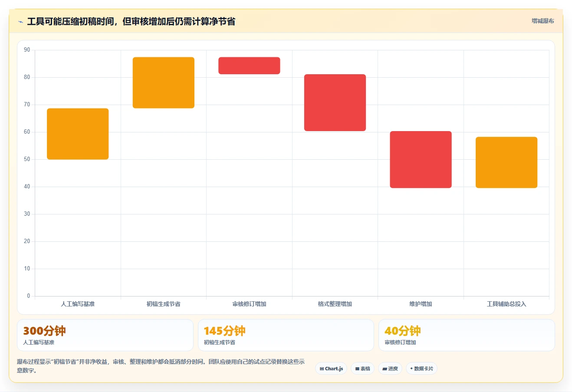
Task: Click the y-axis value 20
Action: pyautogui.click(x=27, y=241)
